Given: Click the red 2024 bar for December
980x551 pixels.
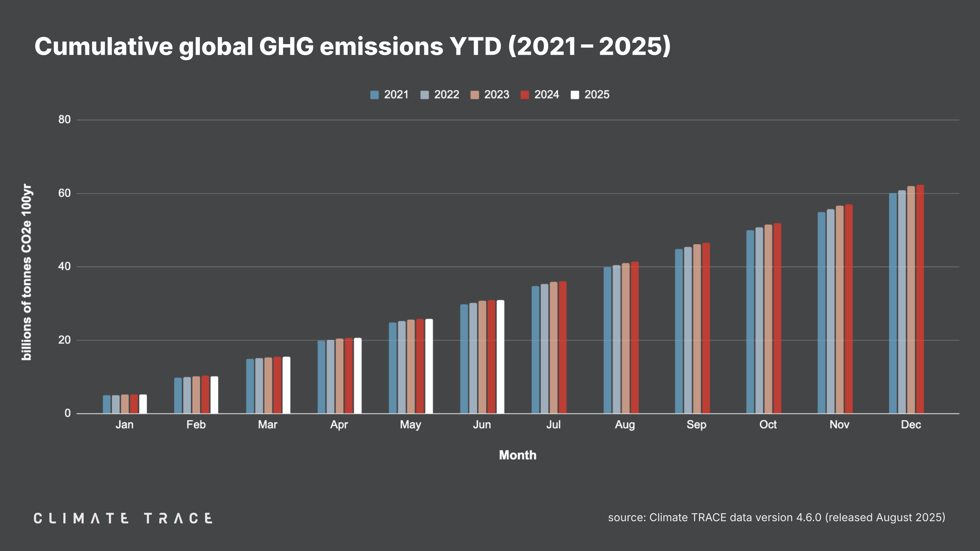Looking at the screenshot, I should coord(920,299).
